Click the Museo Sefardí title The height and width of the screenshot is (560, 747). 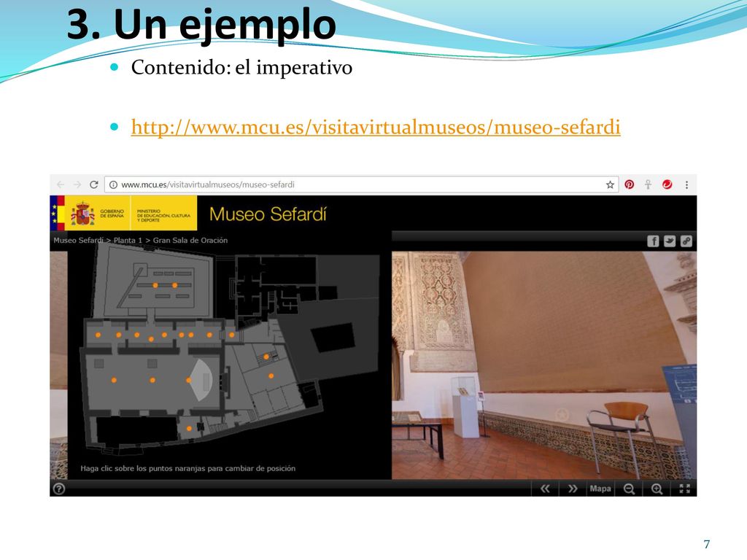[x=268, y=214]
